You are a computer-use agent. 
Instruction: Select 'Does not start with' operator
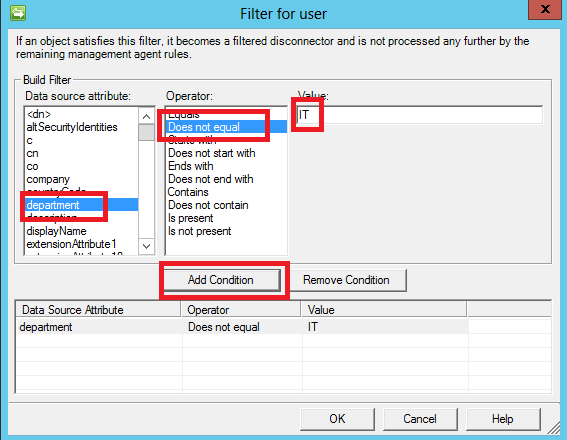212,153
